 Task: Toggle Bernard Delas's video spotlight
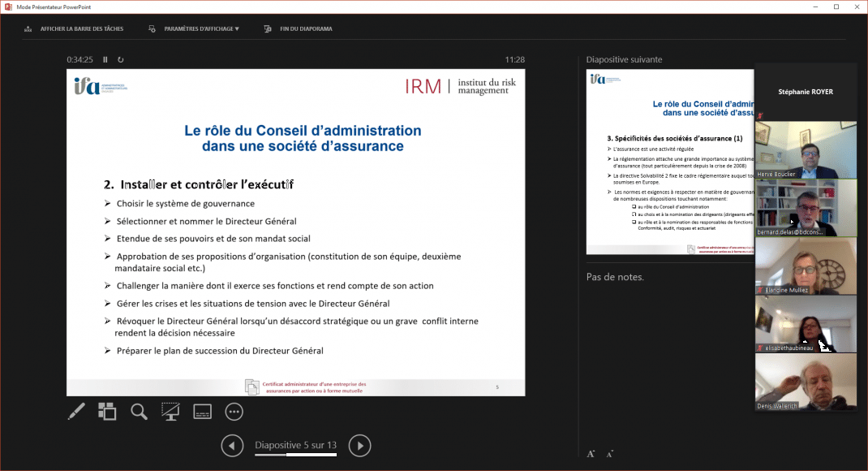point(806,208)
